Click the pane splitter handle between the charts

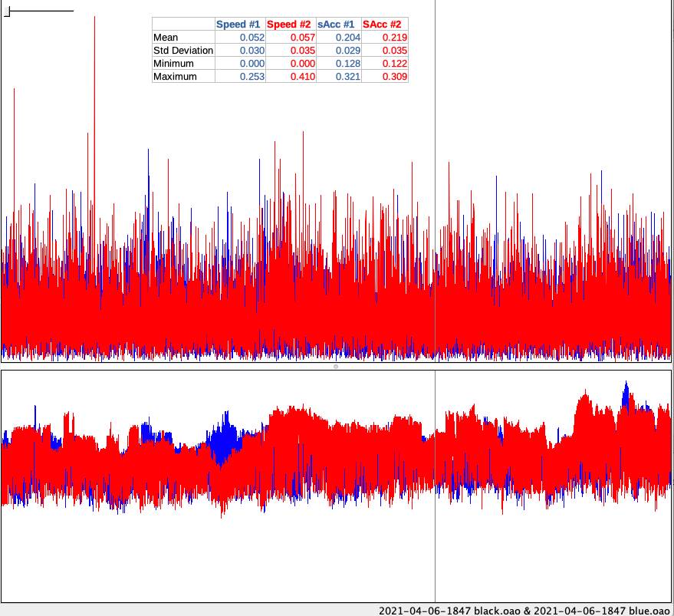tap(336, 367)
